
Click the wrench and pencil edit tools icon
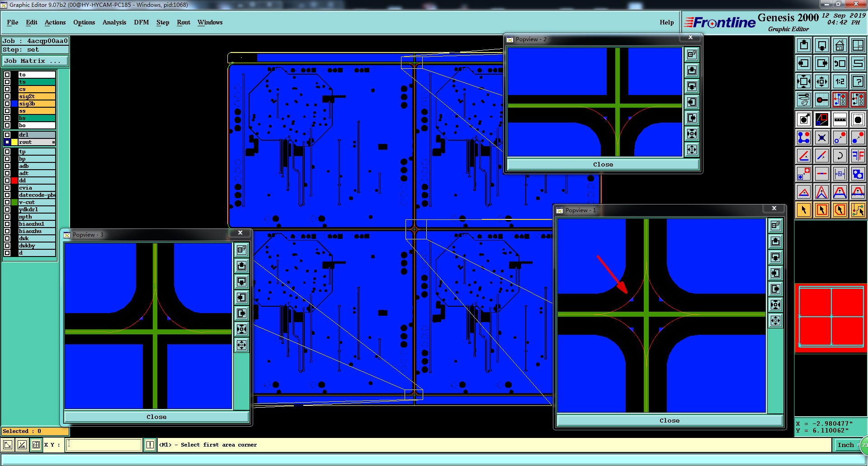pyautogui.click(x=804, y=100)
